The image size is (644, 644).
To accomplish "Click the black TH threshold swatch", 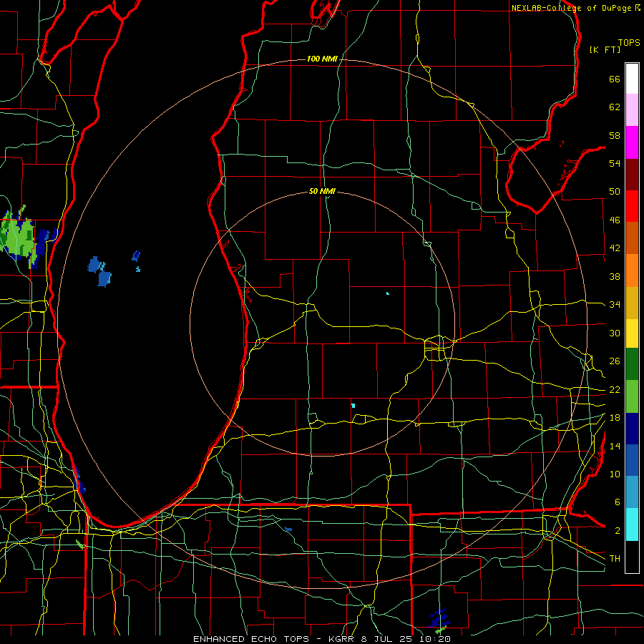I will click(x=632, y=557).
